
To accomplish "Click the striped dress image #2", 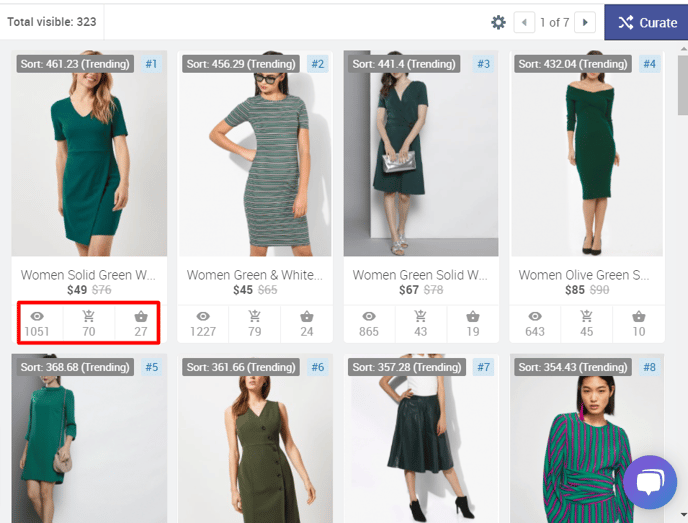I will tap(255, 154).
